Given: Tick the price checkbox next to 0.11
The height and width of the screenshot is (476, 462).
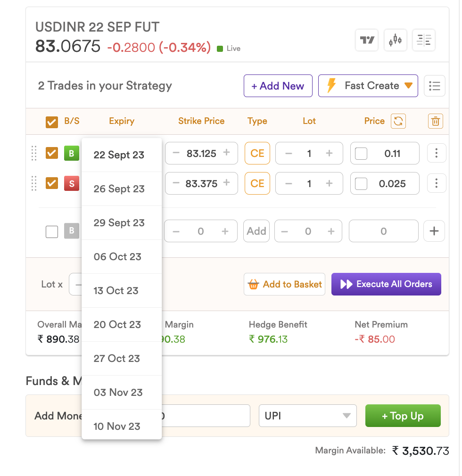Looking at the screenshot, I should point(361,153).
